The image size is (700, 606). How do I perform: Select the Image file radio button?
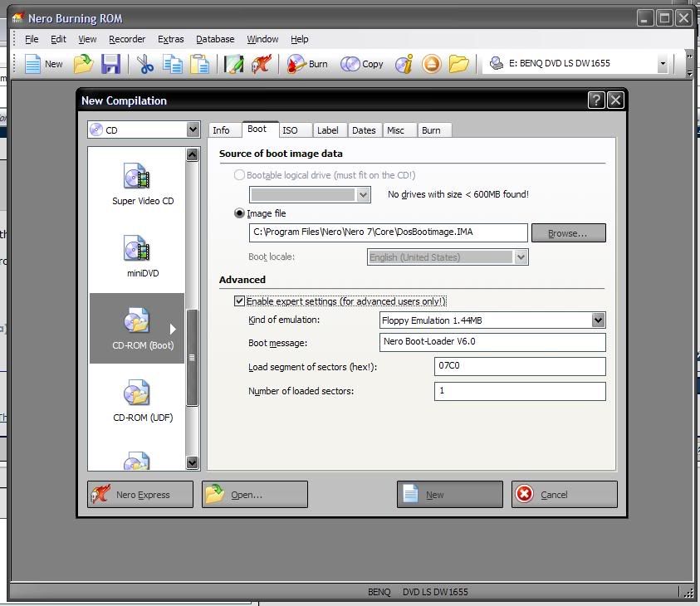[239, 213]
